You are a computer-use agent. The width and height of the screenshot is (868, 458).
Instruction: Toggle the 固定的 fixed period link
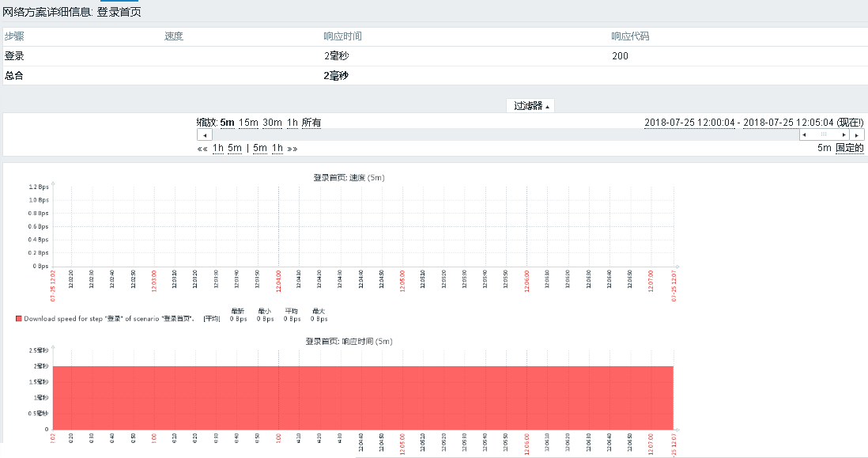(x=850, y=148)
